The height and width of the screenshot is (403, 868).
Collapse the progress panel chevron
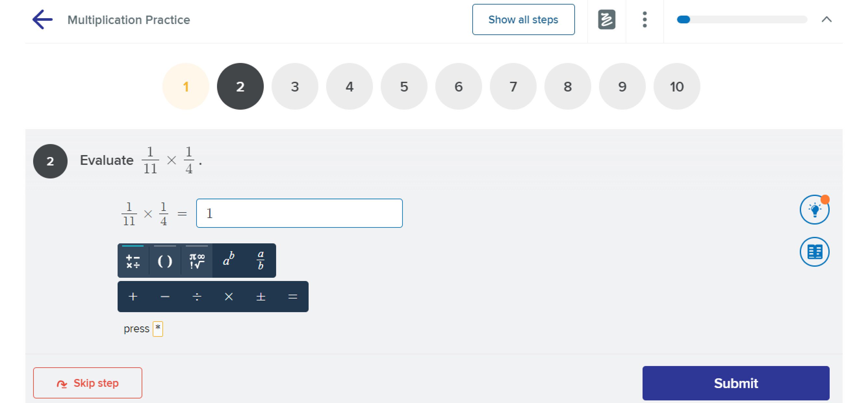point(826,19)
